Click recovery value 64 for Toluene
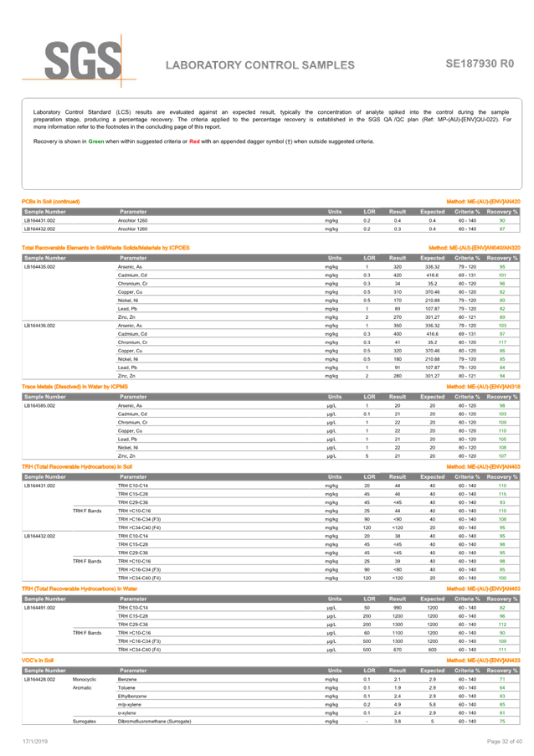Screen dimensions: 534x756 [x=502, y=688]
